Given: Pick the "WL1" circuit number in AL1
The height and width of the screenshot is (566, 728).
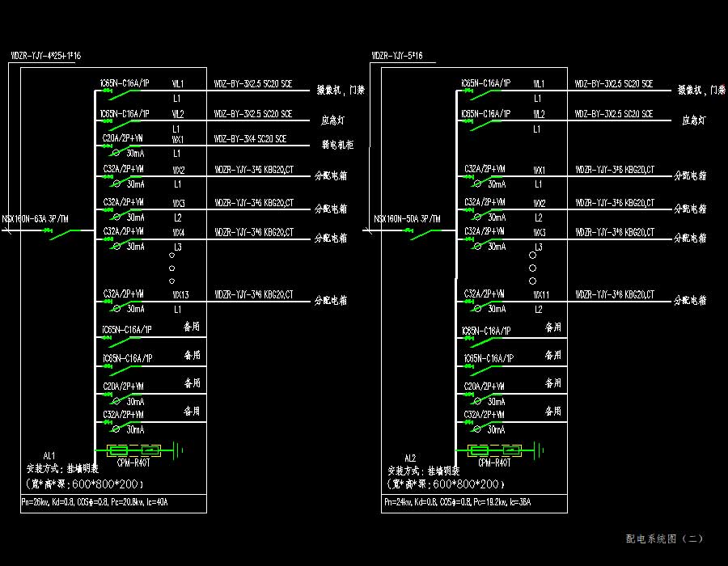Looking at the screenshot, I should pos(178,84).
